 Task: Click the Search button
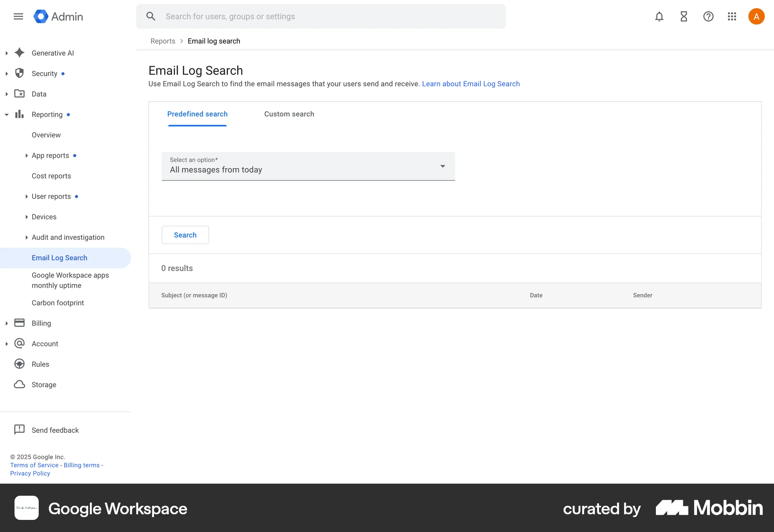[185, 235]
